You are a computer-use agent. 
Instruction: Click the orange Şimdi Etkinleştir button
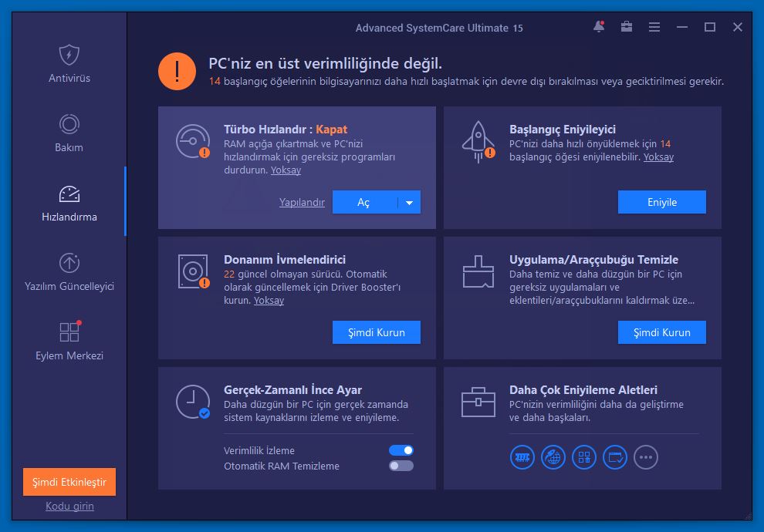[x=69, y=482]
